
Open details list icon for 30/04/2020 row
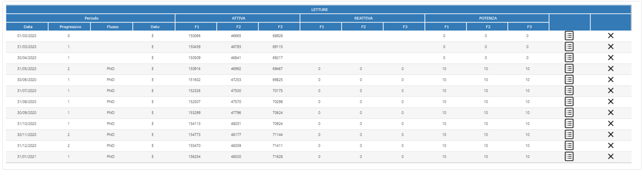click(569, 58)
